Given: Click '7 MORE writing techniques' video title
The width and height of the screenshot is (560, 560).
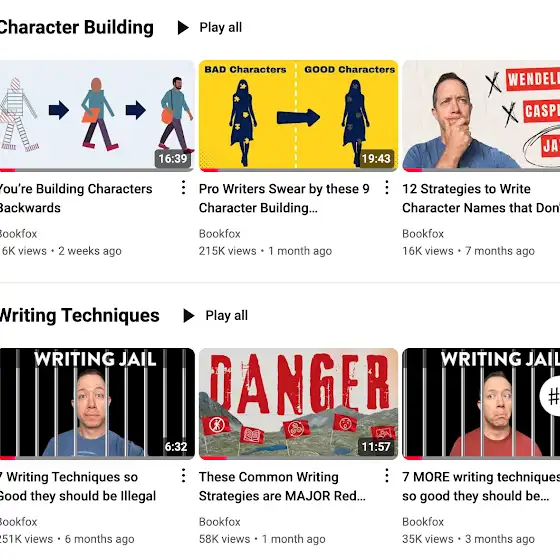Looking at the screenshot, I should point(481,486).
